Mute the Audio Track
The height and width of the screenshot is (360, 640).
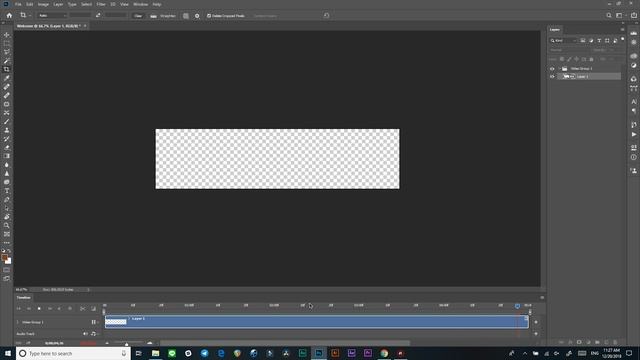tap(85, 334)
